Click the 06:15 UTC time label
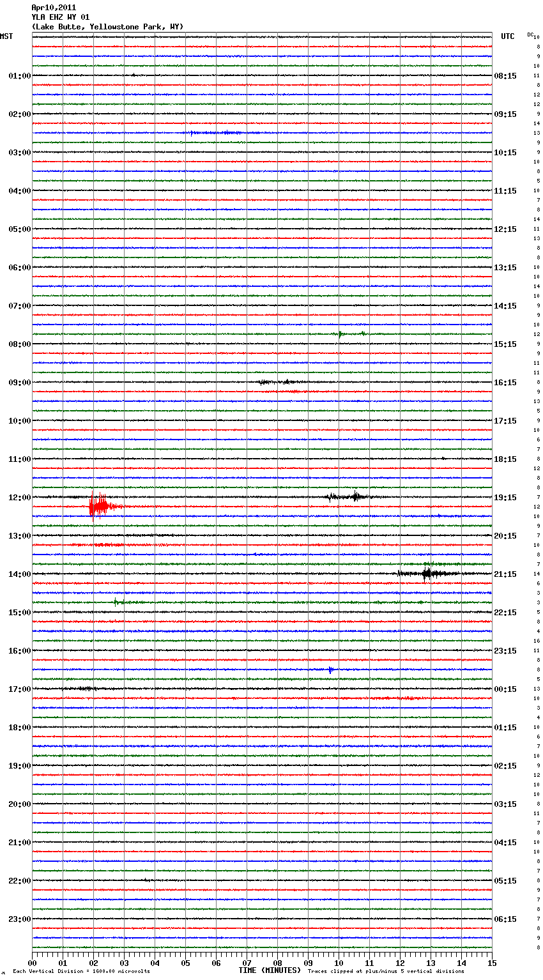This screenshot has width=543, height=980. coord(505,919)
